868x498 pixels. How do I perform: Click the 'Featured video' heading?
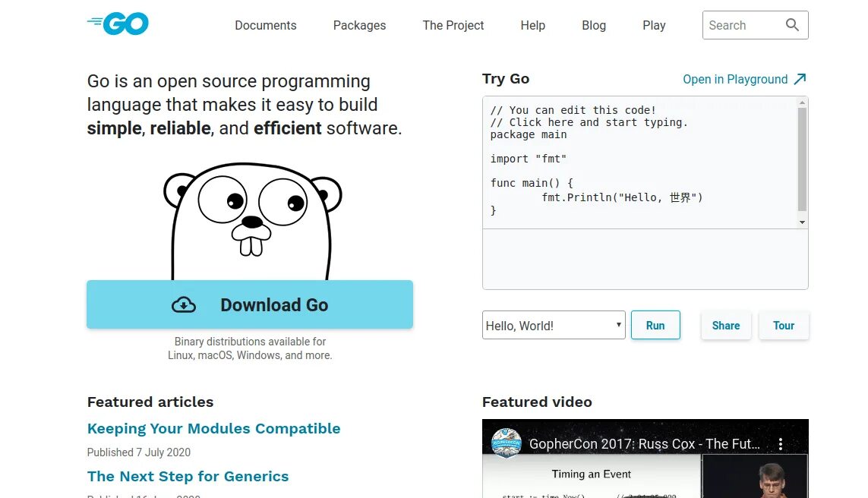tap(537, 402)
